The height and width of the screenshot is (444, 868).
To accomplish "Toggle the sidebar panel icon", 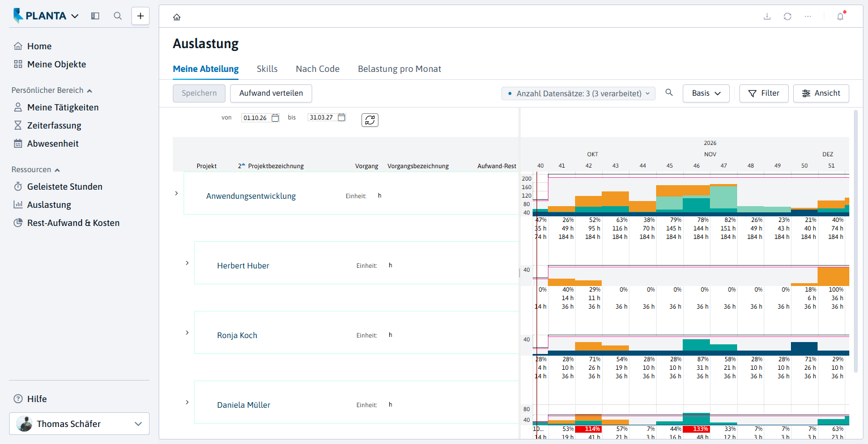I will tap(95, 16).
